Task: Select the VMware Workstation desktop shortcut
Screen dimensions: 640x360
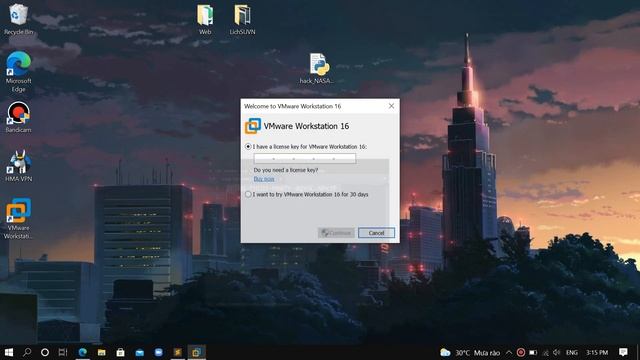Action: point(18,218)
